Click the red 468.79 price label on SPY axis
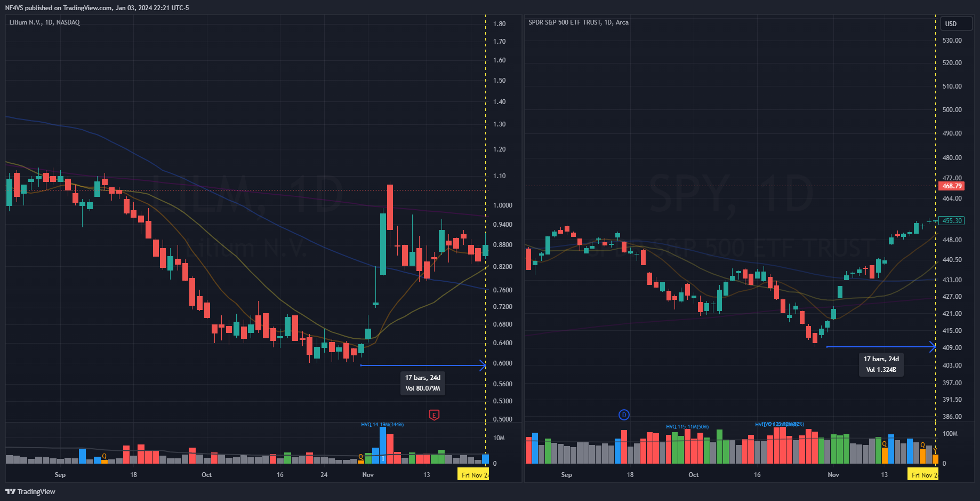 952,186
